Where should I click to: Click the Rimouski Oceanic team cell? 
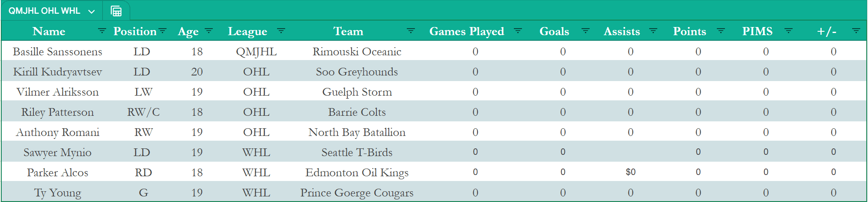click(x=357, y=51)
